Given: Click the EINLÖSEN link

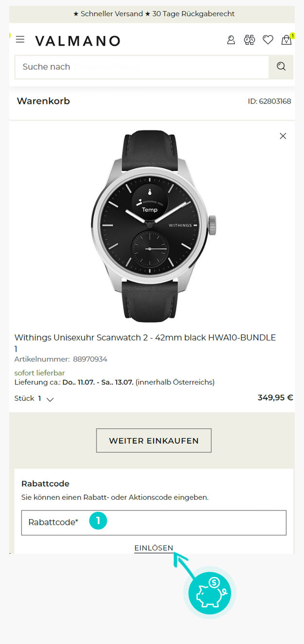Looking at the screenshot, I should [154, 548].
